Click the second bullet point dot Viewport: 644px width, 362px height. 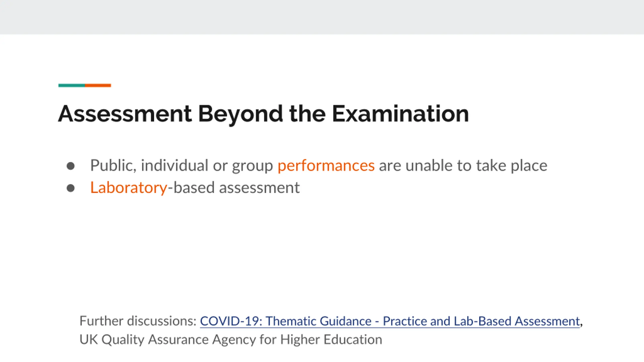71,188
